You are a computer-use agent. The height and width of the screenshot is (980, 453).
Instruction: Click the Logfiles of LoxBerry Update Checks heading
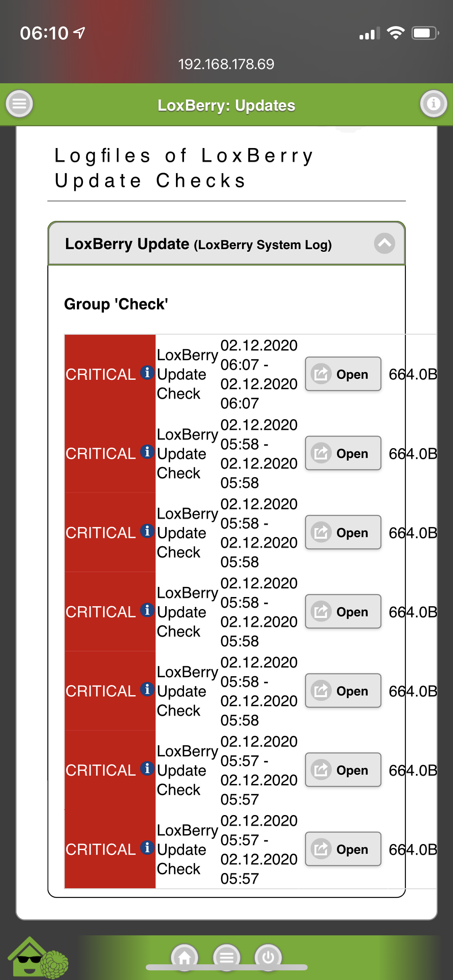tap(184, 168)
